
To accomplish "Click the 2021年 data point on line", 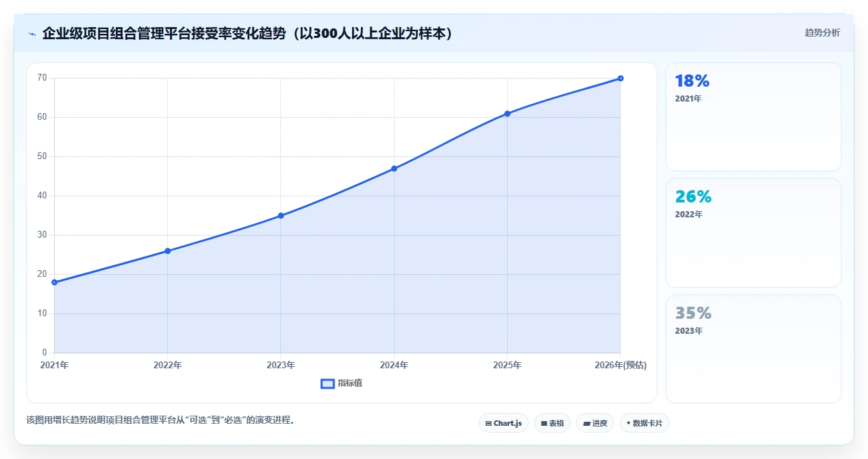I will click(54, 282).
